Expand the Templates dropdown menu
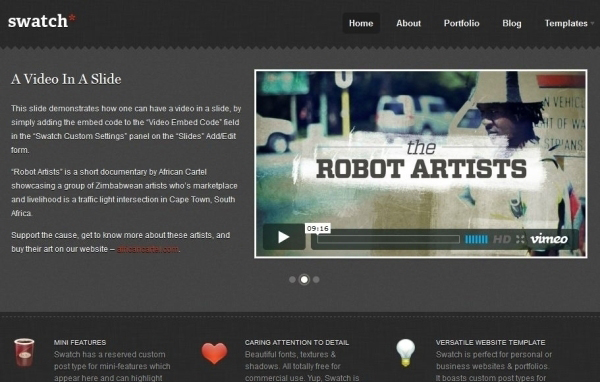 569,23
